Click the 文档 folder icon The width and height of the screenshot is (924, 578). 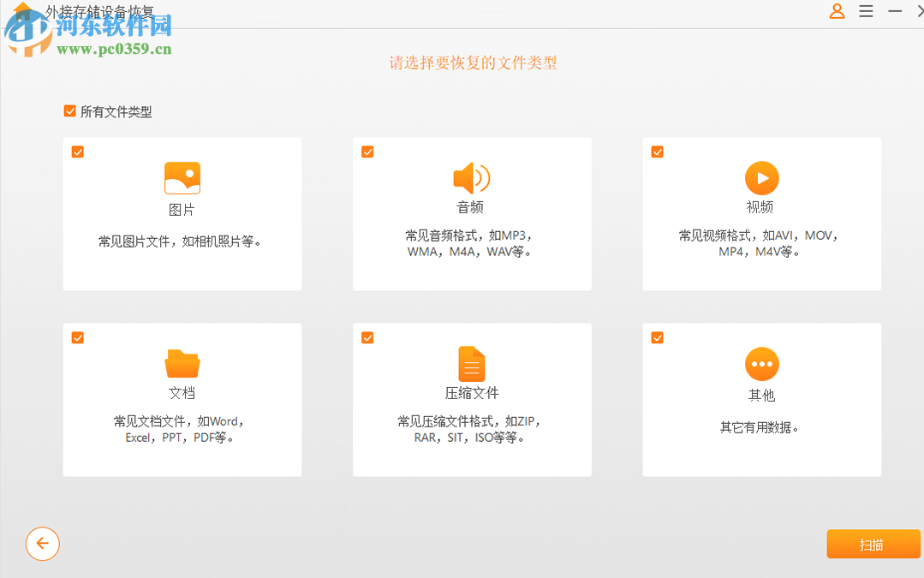(182, 364)
